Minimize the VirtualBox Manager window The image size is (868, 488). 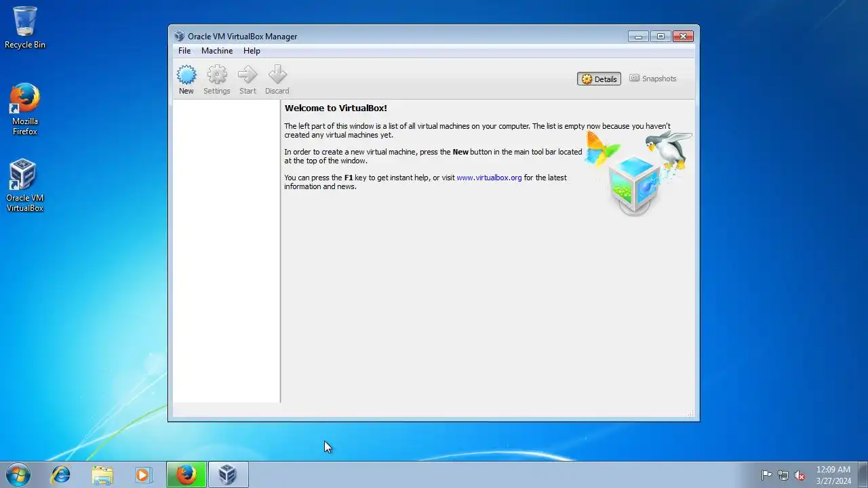pos(638,37)
